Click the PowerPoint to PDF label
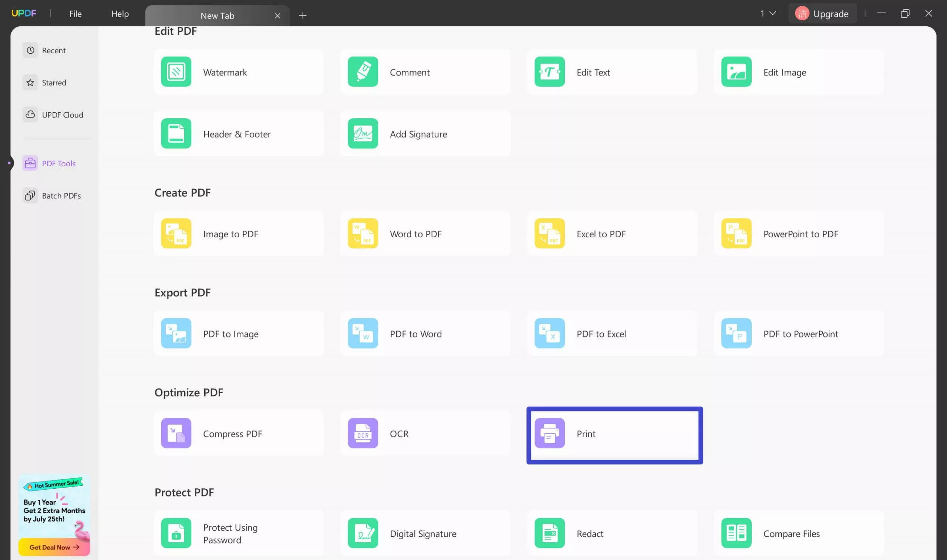This screenshot has width=947, height=560. [801, 234]
